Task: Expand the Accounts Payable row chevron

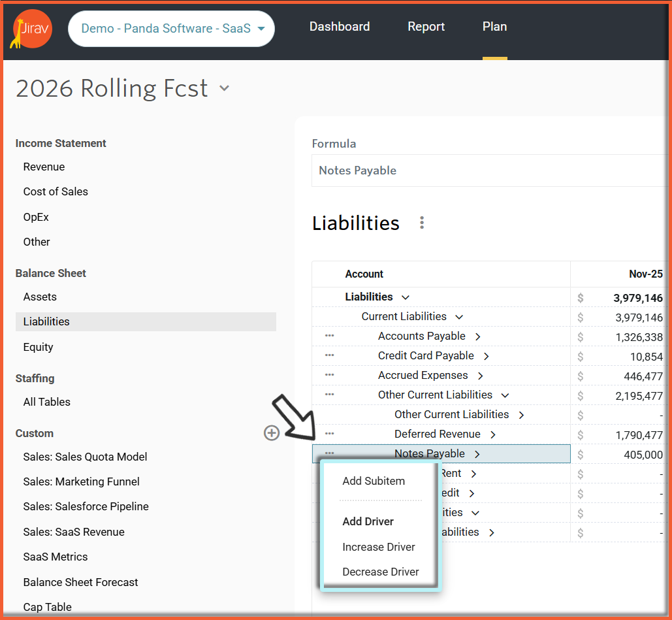Action: coord(478,336)
